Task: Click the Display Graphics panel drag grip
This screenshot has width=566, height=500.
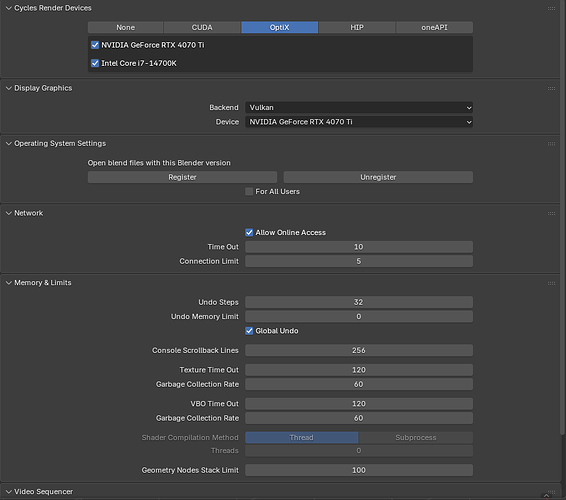Action: (x=551, y=88)
